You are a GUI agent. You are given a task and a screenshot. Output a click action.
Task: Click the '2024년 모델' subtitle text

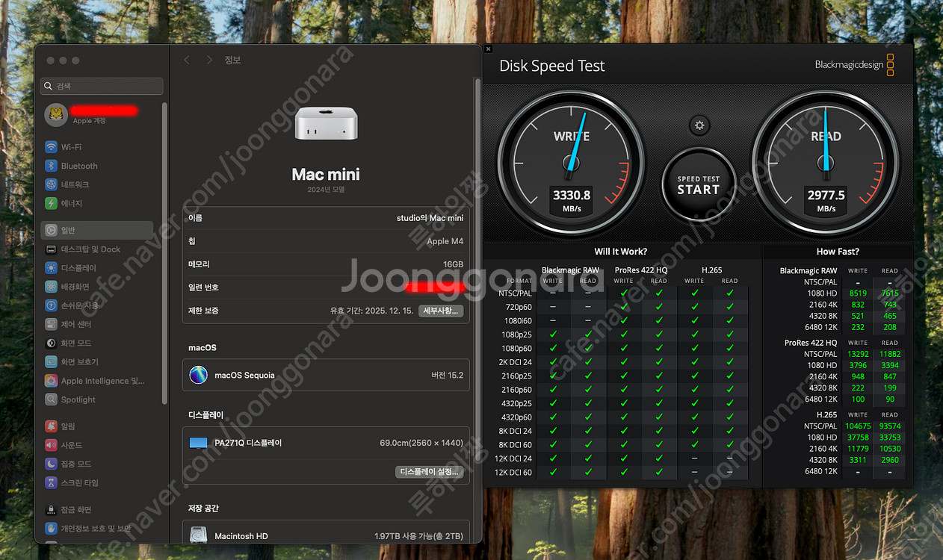pyautogui.click(x=326, y=190)
